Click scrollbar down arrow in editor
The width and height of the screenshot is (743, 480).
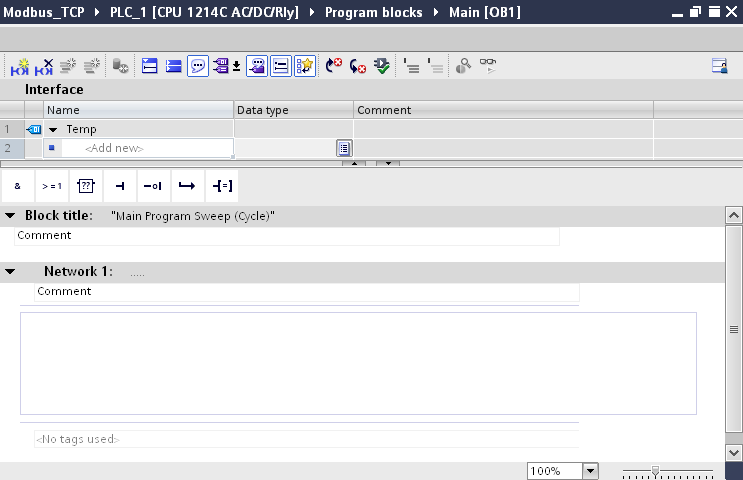click(x=734, y=453)
